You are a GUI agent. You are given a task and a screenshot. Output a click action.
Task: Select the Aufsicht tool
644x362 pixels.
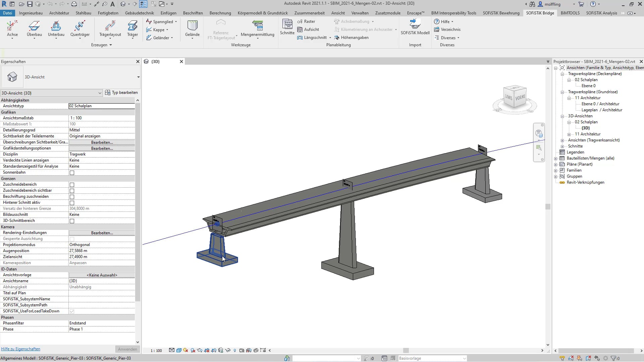tap(308, 29)
